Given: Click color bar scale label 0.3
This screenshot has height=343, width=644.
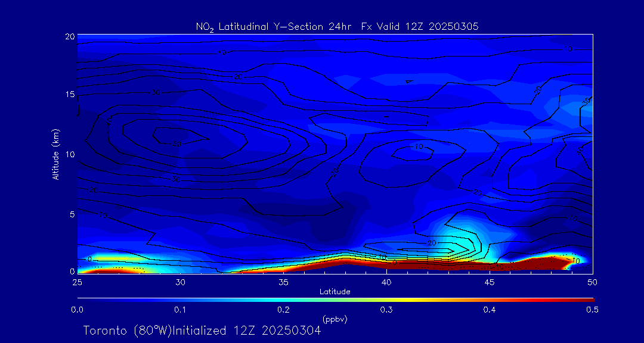Looking at the screenshot, I should click(386, 310).
